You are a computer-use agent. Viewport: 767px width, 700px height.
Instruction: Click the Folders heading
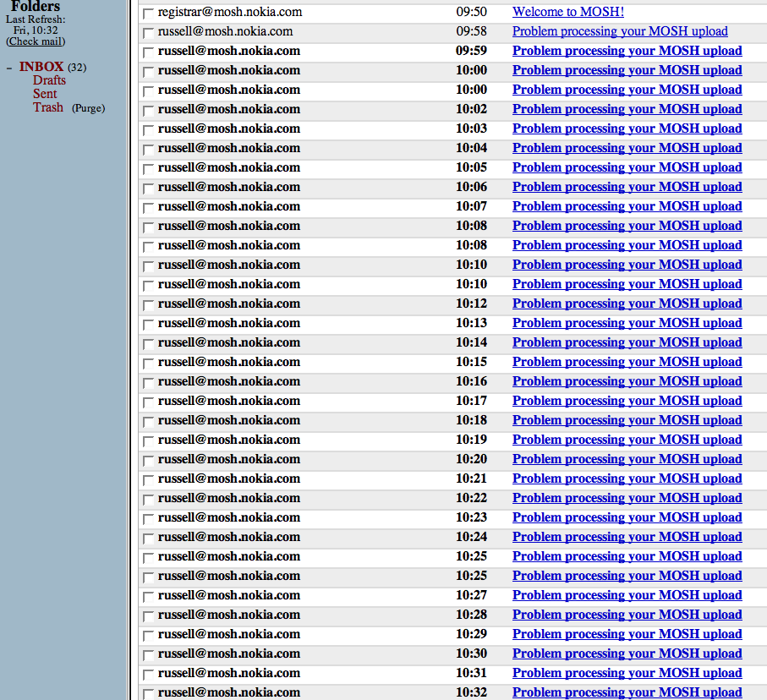pyautogui.click(x=36, y=7)
